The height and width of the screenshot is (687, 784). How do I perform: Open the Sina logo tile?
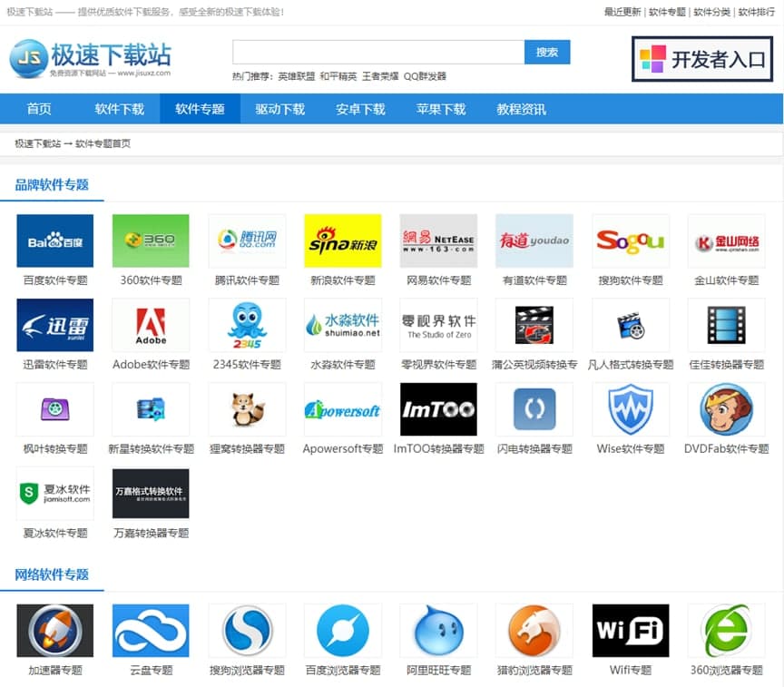[342, 240]
